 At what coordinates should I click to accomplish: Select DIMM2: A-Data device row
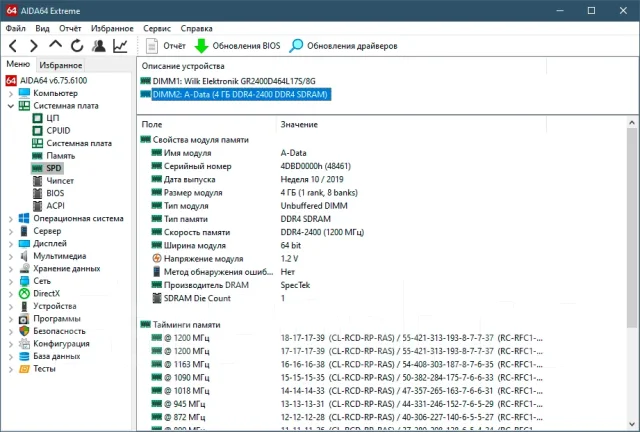(x=236, y=94)
